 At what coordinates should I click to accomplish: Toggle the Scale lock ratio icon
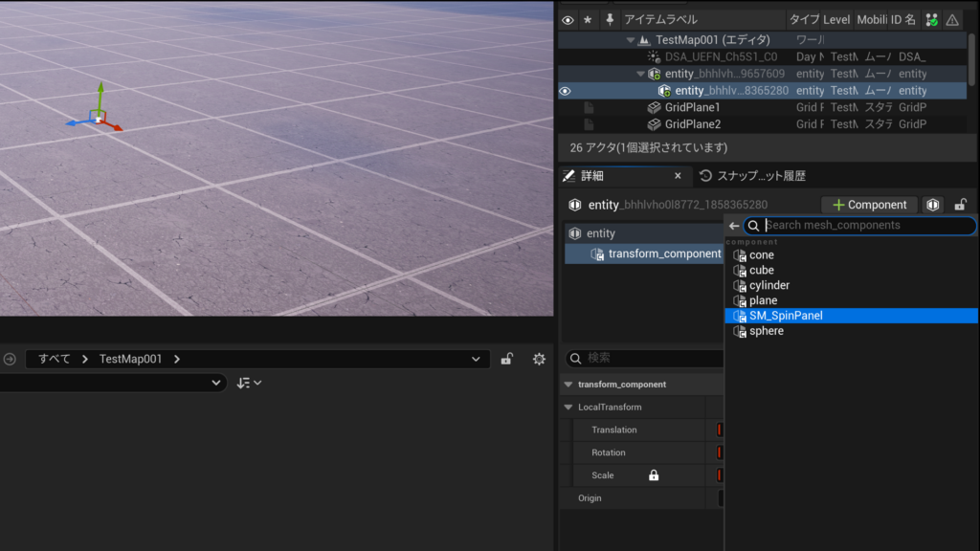pyautogui.click(x=654, y=475)
